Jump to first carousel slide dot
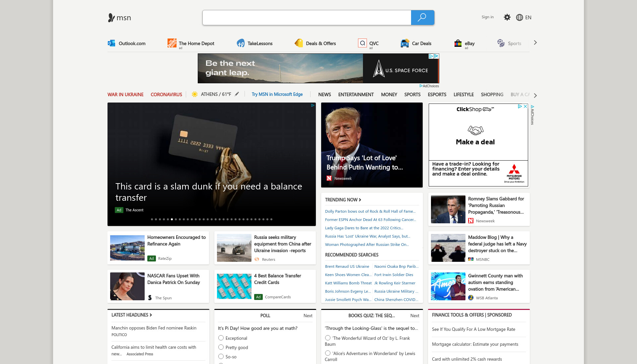The height and width of the screenshot is (364, 637). (x=152, y=219)
